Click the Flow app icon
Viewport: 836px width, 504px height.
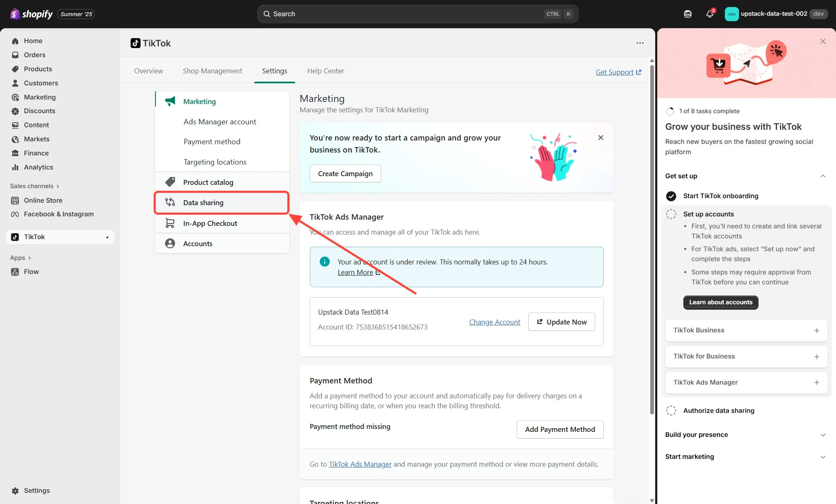coord(15,272)
